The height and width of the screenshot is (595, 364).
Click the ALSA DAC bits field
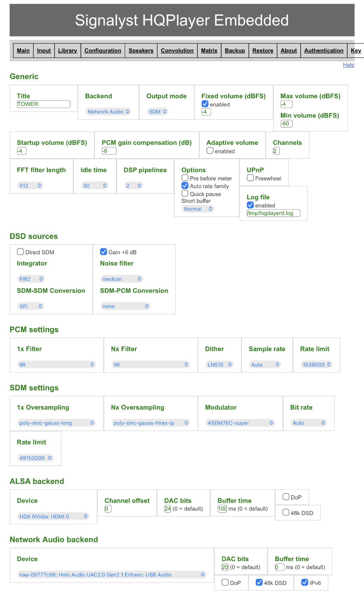click(168, 509)
